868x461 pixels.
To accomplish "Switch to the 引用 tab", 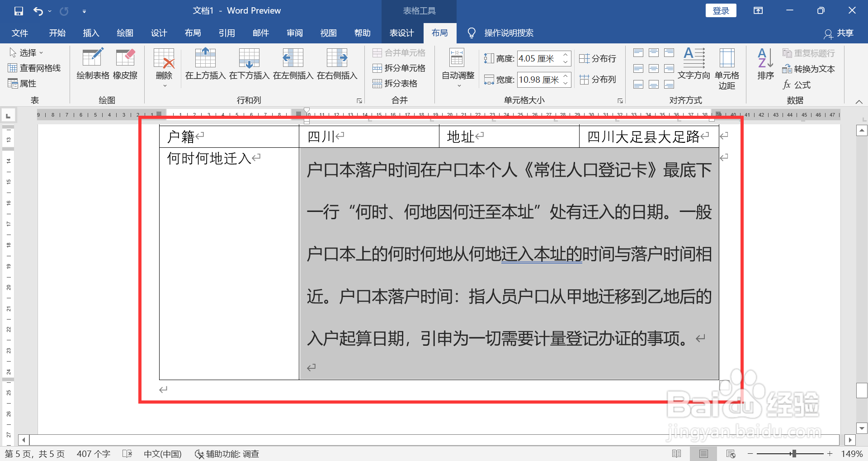I will pos(227,33).
